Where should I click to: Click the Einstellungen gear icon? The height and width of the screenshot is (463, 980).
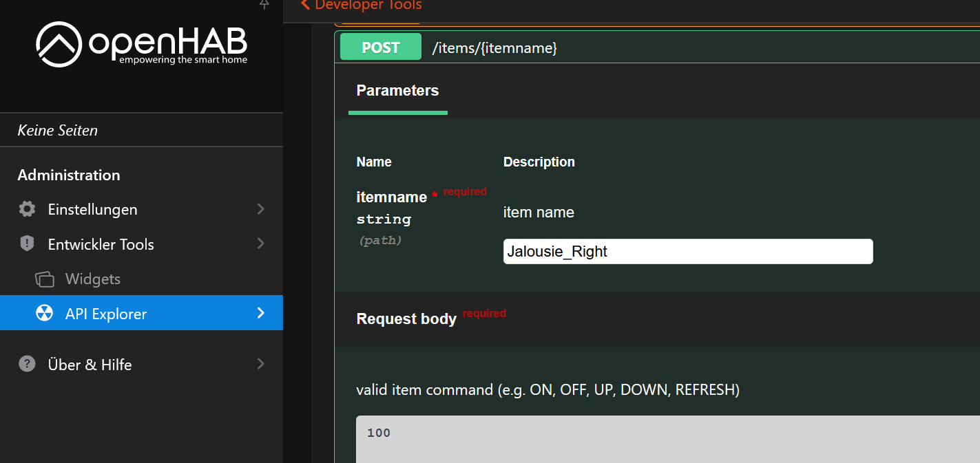(27, 209)
